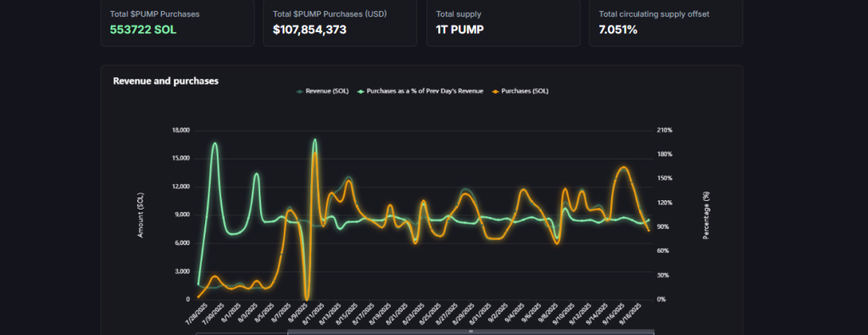Click the 9/18/2025 date label
The image size is (868, 335).
[631, 314]
